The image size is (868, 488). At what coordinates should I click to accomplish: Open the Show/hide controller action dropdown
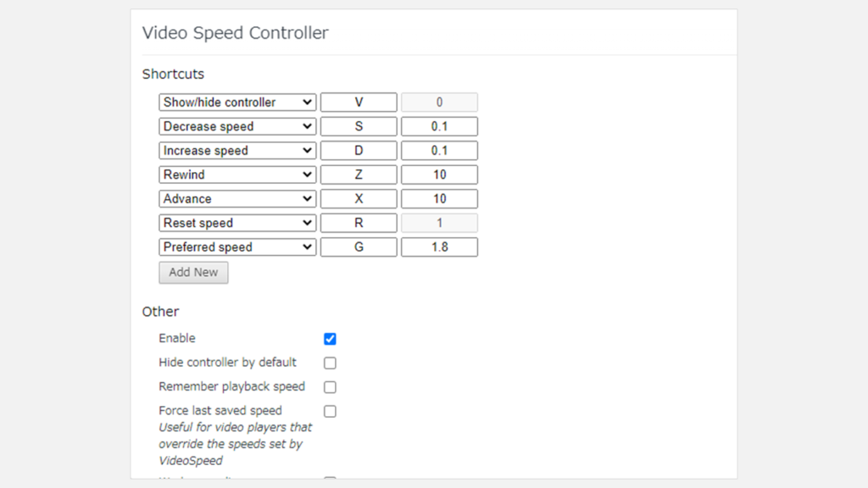click(x=237, y=103)
